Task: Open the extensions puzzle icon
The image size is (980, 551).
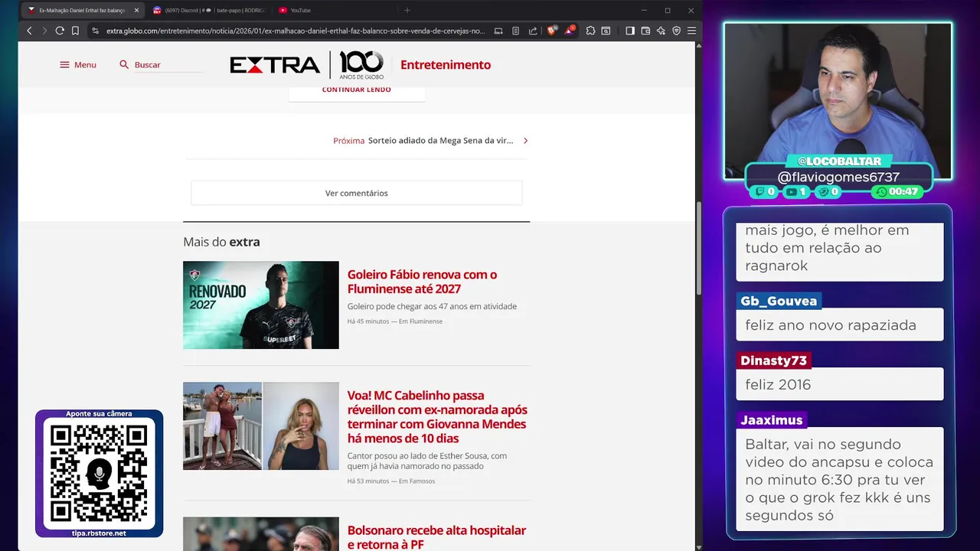Action: (590, 31)
